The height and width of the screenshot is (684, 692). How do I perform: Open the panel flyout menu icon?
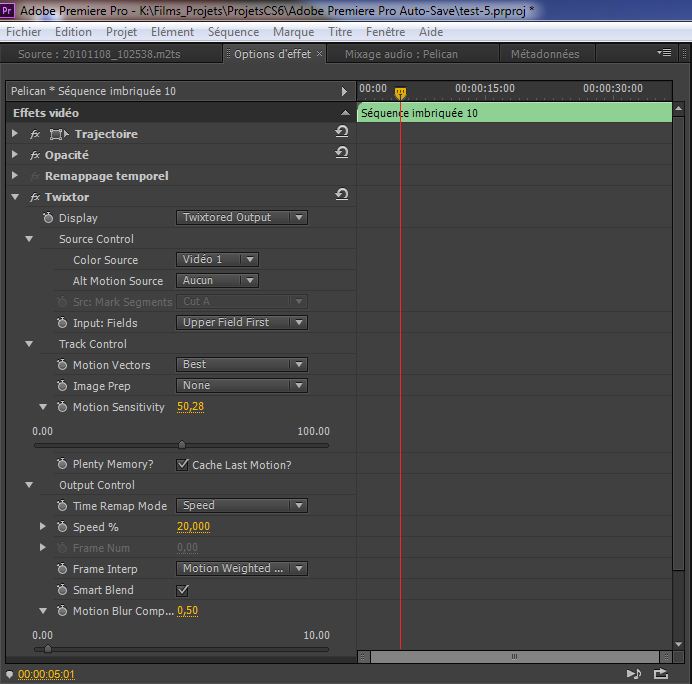coord(664,53)
